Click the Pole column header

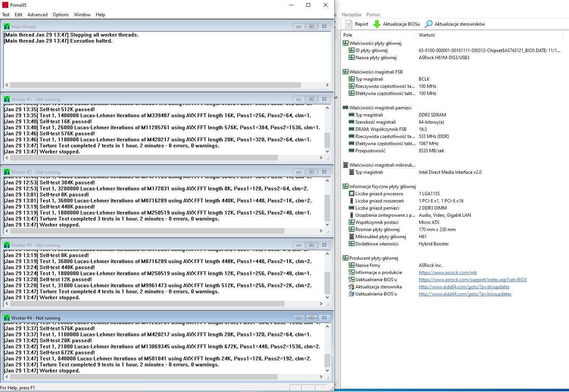379,35
